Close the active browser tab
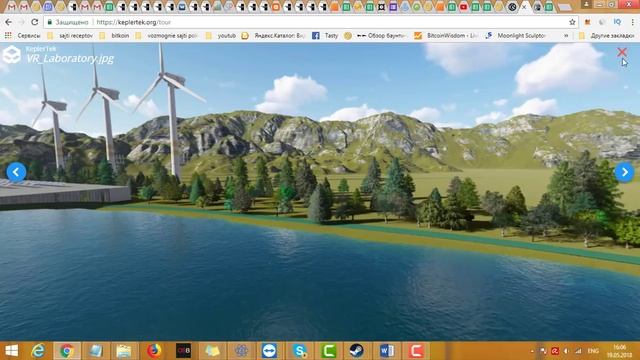Image resolution: width=640 pixels, height=360 pixels. coord(524,7)
